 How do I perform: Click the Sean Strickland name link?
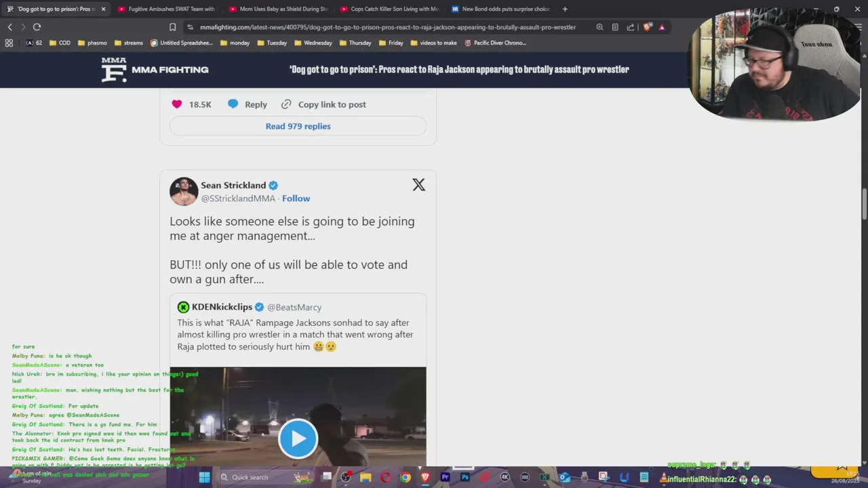pos(233,185)
